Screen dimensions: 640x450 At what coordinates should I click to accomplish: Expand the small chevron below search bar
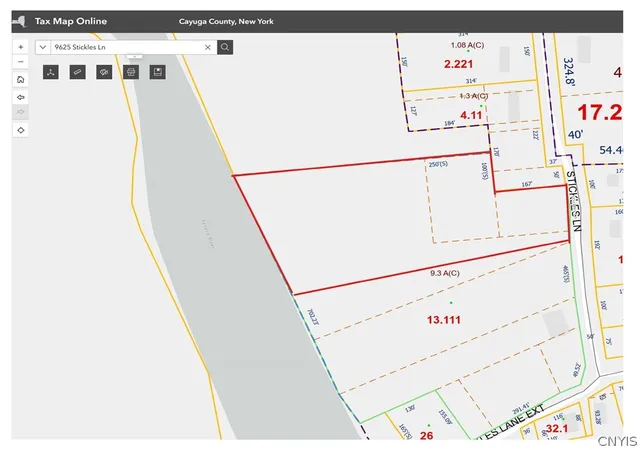tap(134, 56)
